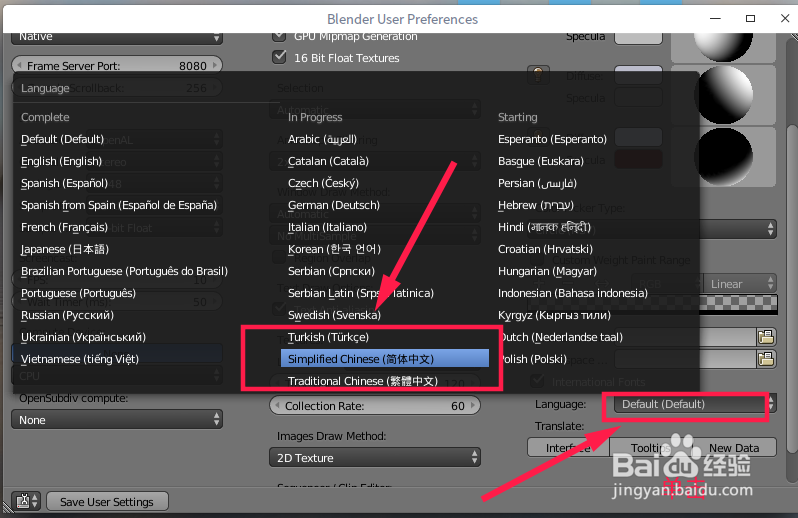Screen dimensions: 798x518
Task: Decrease Collection Rate with left arrow
Action: 277,406
